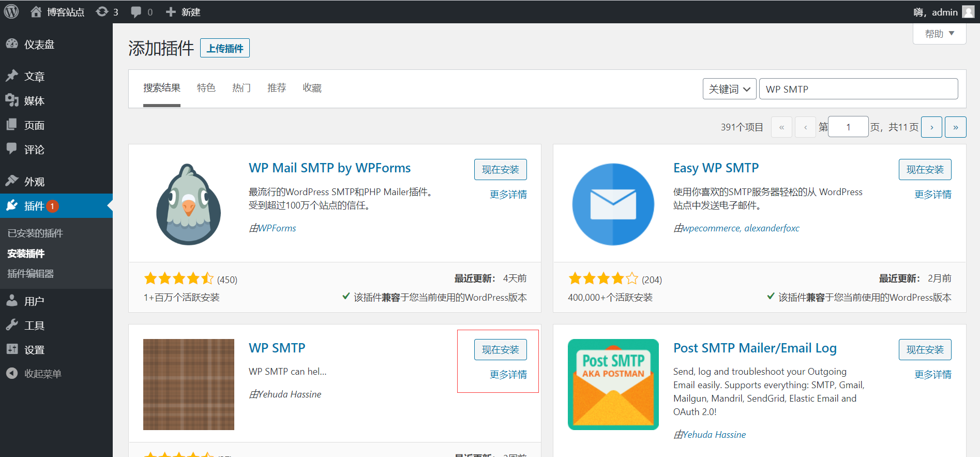Click the WP Mail SMTP pigeon plugin icon

[x=189, y=204]
